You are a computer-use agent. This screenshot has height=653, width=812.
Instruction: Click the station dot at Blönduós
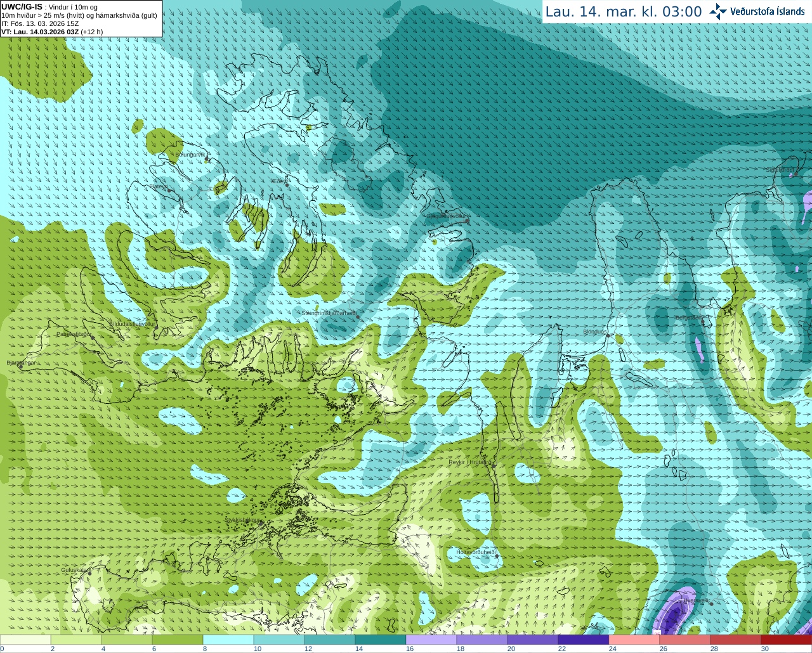point(608,335)
